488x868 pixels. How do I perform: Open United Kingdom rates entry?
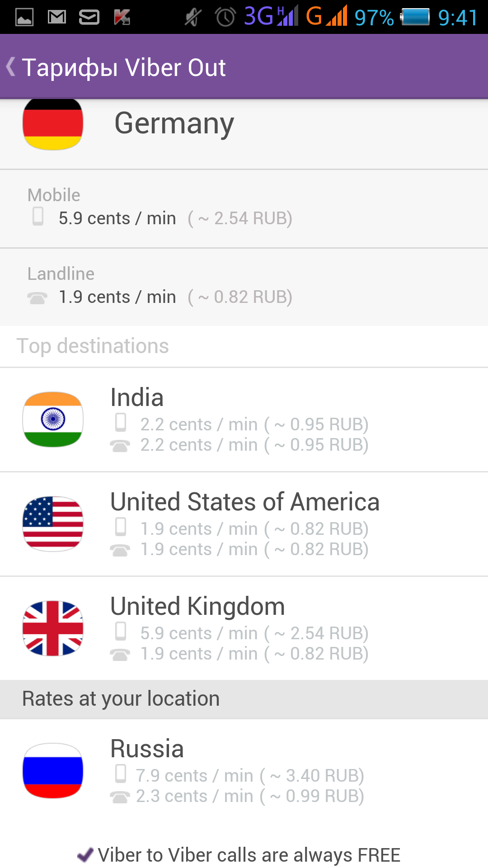[244, 628]
